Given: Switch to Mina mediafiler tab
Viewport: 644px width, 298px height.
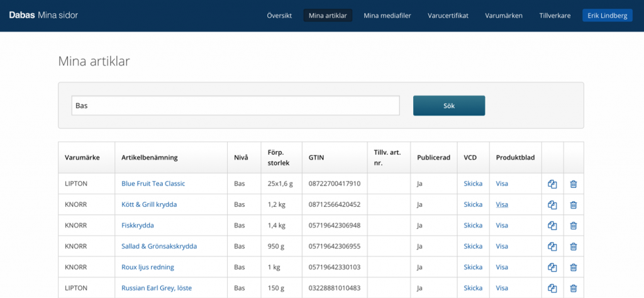Looking at the screenshot, I should 387,16.
